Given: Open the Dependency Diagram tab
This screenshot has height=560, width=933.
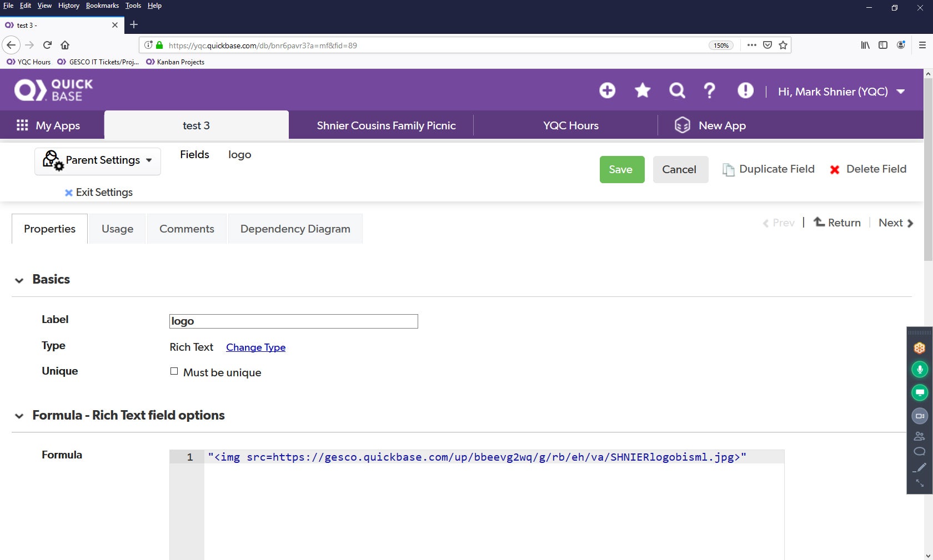Looking at the screenshot, I should coord(295,229).
